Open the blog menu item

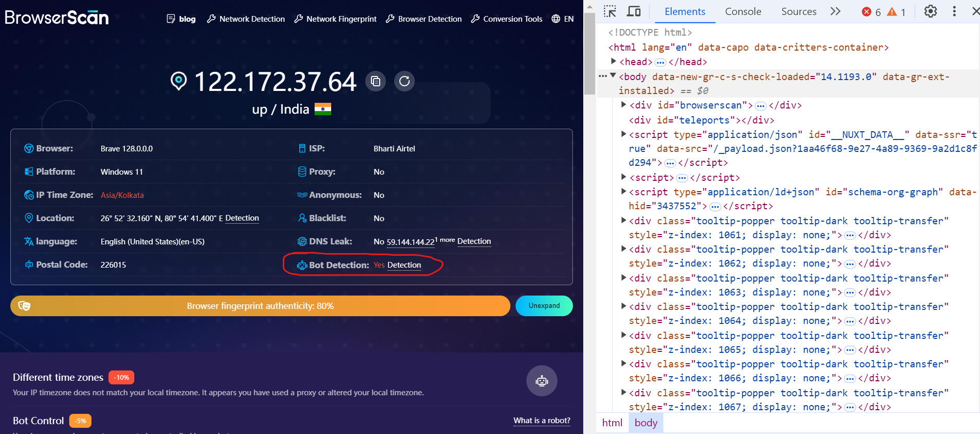point(181,19)
